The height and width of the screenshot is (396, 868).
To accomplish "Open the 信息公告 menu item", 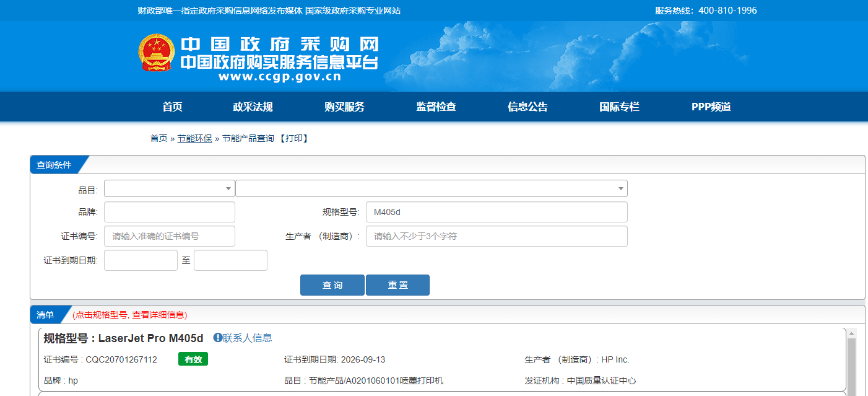I will point(527,107).
